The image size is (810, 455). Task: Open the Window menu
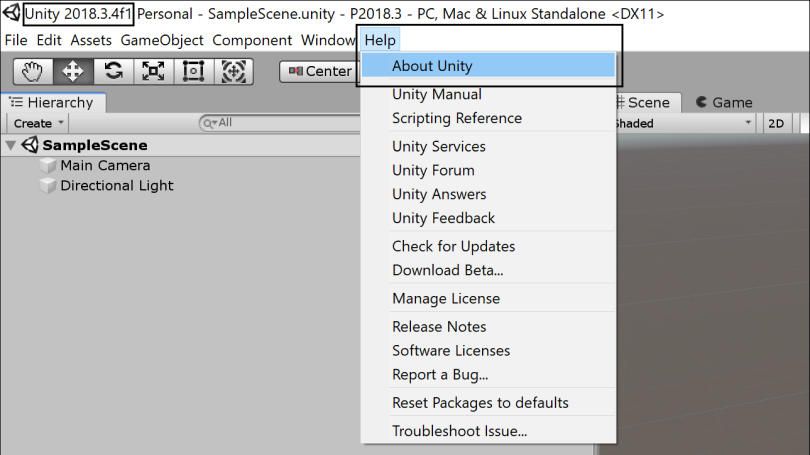point(328,40)
